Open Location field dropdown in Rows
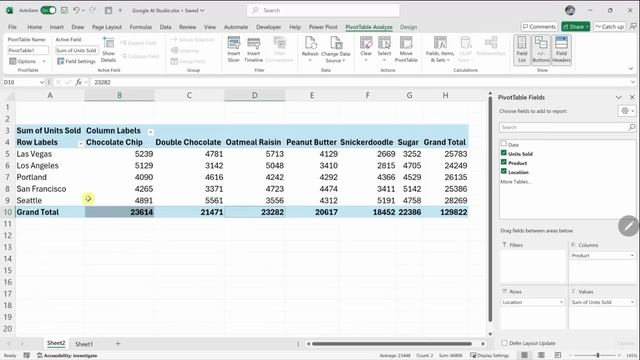The image size is (640, 360). (x=561, y=302)
